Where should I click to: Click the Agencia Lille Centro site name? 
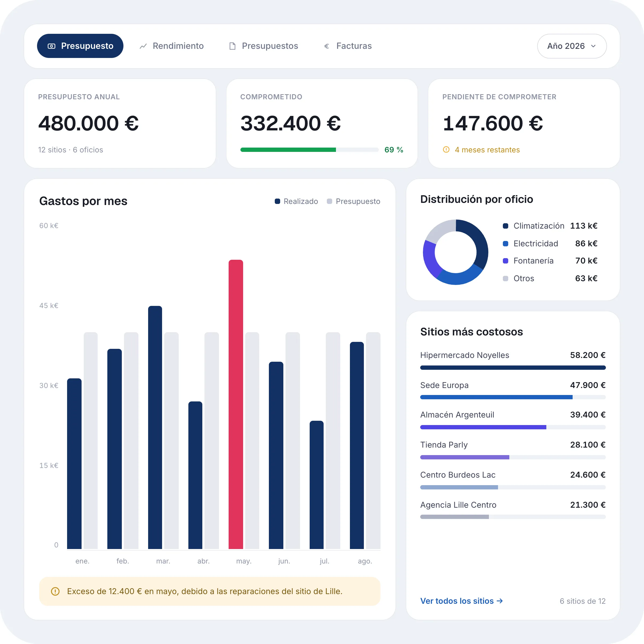click(x=458, y=505)
